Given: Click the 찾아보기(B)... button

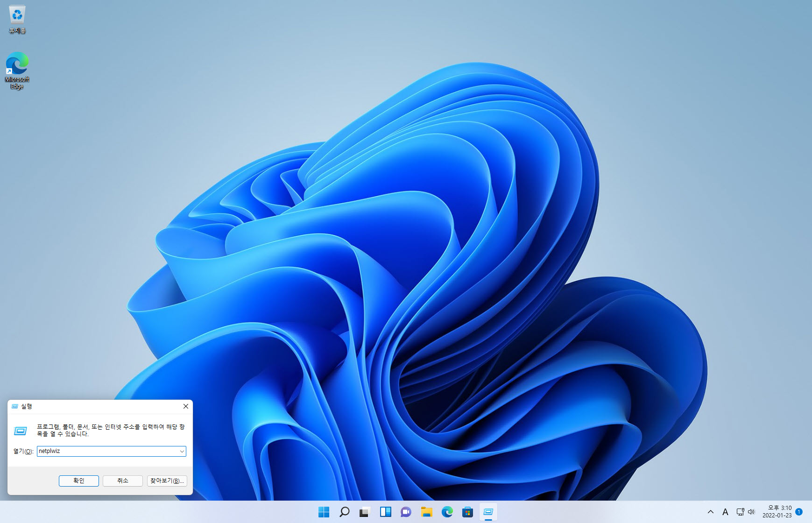Looking at the screenshot, I should [167, 481].
